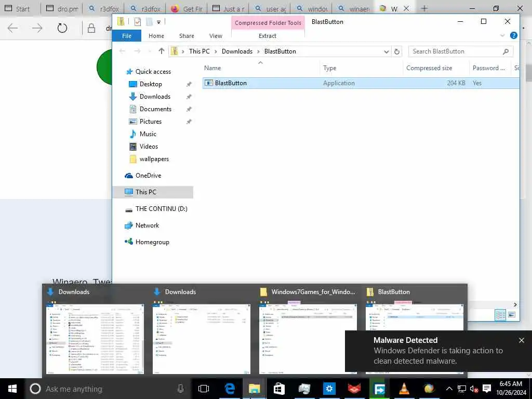This screenshot has height=399, width=532.
Task: Click This PC in address breadcrumb
Action: [x=199, y=51]
